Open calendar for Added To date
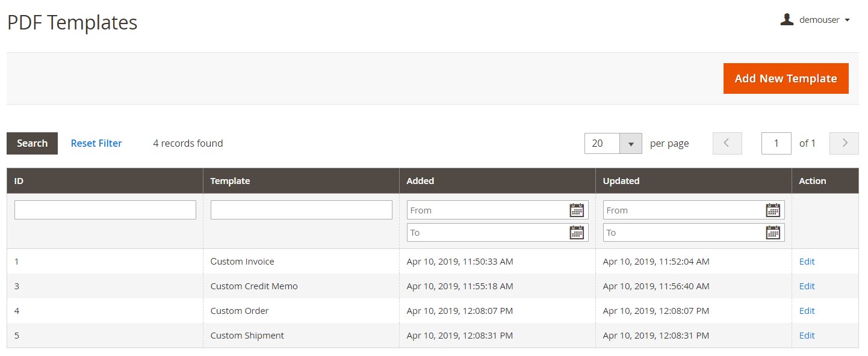This screenshot has height=356, width=868. pos(577,232)
